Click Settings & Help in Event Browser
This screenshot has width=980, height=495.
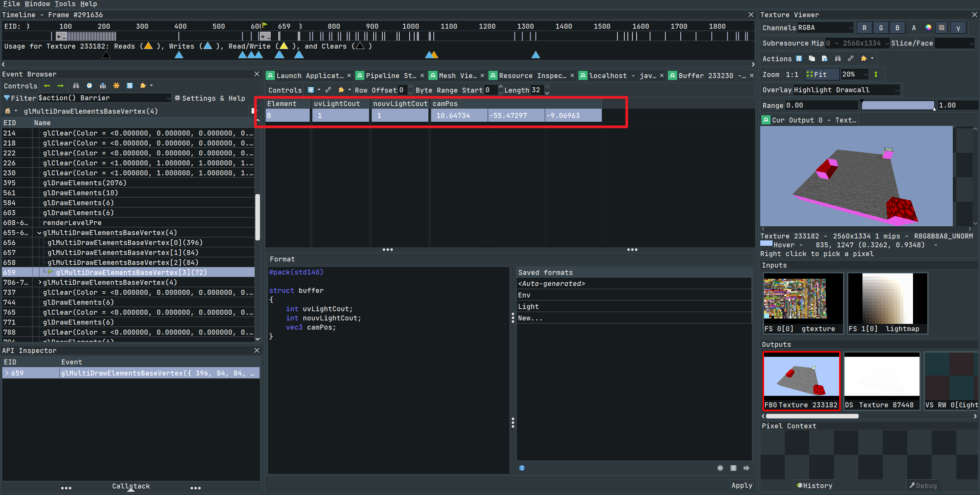(x=210, y=98)
